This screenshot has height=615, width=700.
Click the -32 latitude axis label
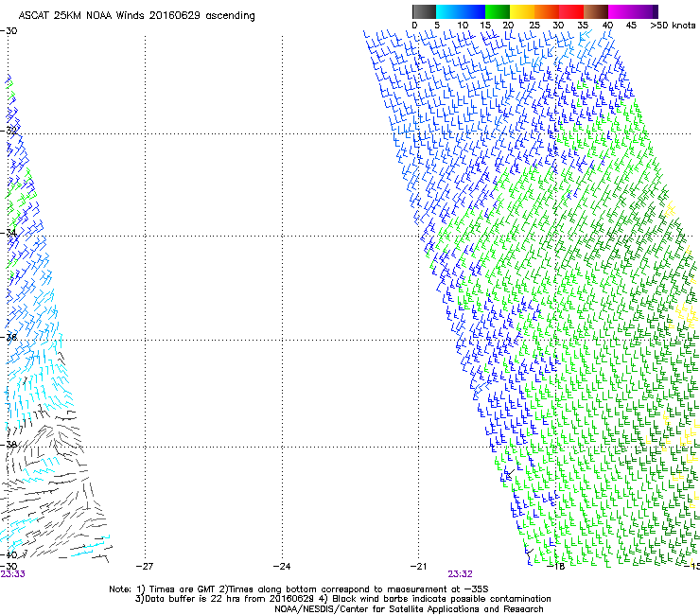[9, 131]
